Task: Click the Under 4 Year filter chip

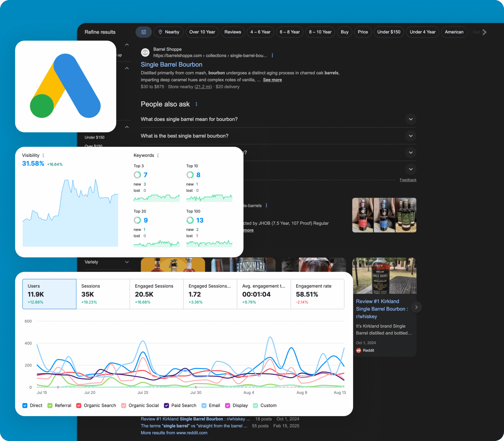Action: point(423,32)
